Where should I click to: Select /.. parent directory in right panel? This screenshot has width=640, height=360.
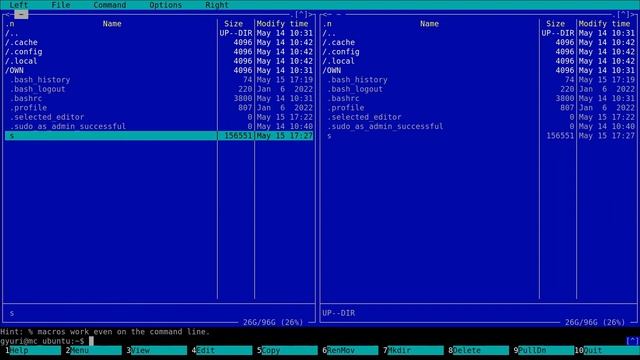click(x=430, y=33)
